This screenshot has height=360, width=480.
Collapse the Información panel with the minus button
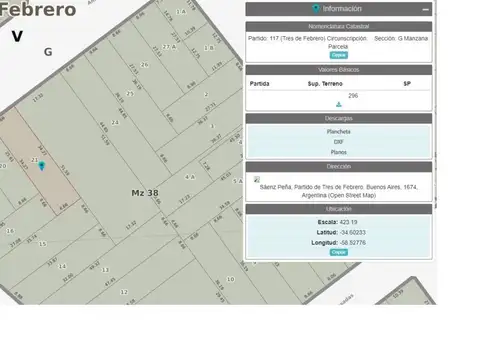pos(425,10)
